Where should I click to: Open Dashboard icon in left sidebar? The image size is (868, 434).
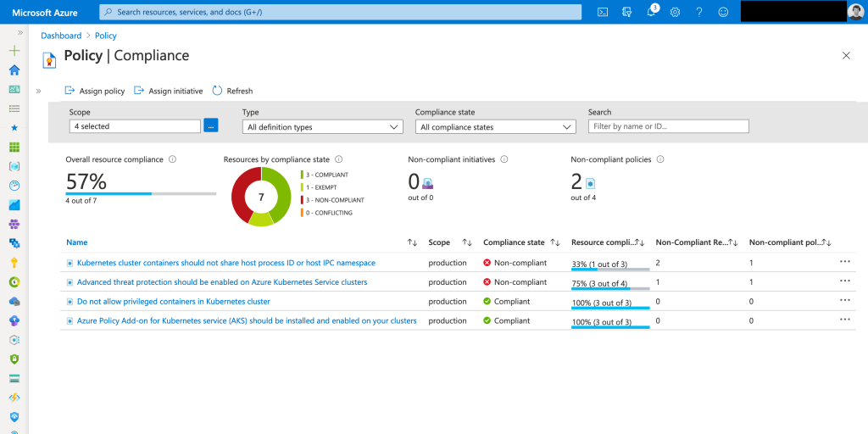pos(14,89)
